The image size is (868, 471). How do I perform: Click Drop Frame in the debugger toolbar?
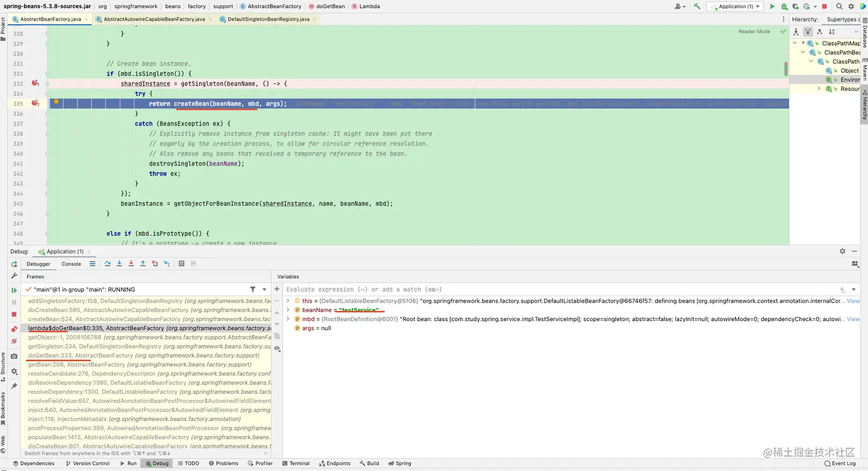pyautogui.click(x=154, y=264)
